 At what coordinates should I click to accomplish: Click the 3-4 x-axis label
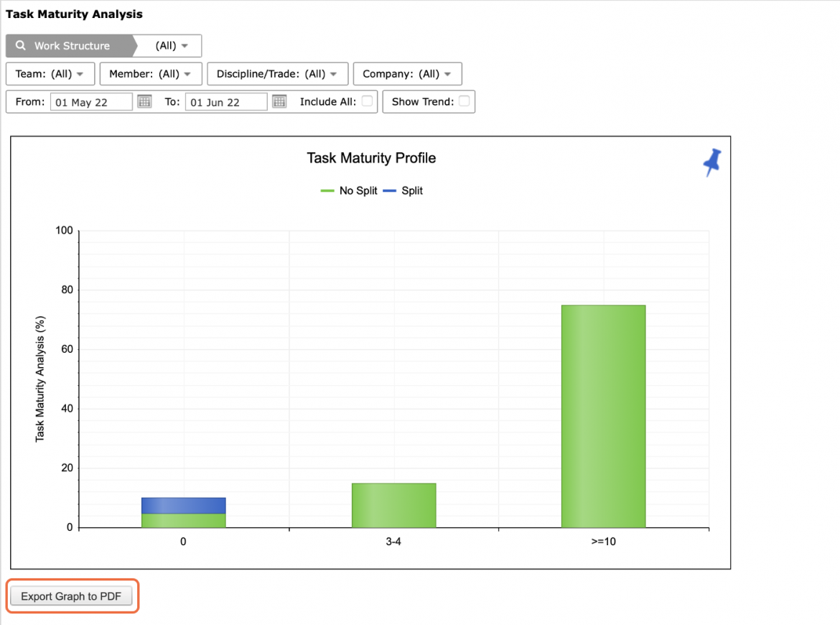393,542
